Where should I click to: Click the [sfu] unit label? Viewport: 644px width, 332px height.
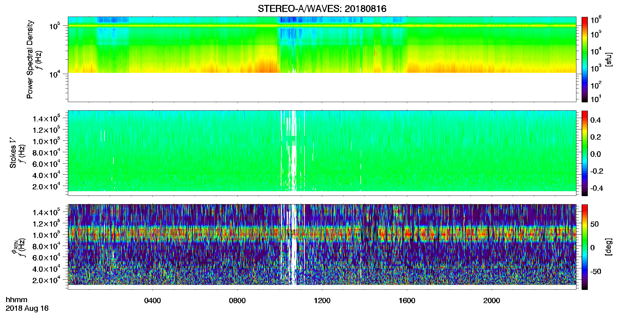click(608, 59)
